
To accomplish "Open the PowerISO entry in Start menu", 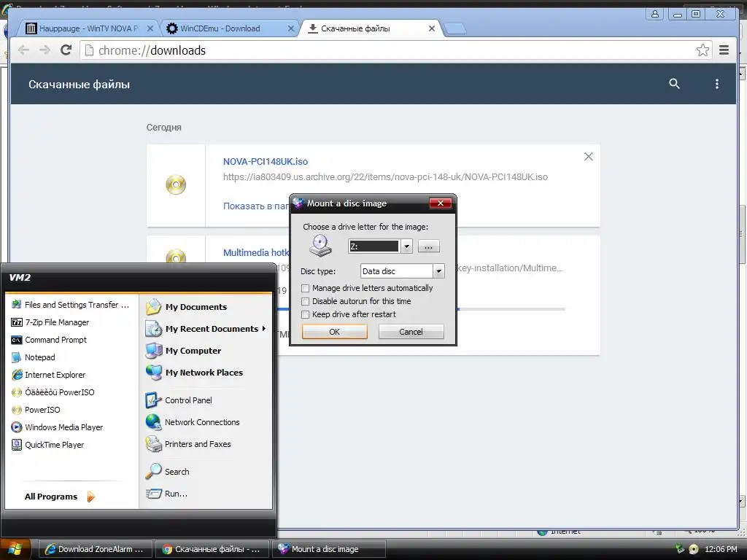I will coord(36,410).
